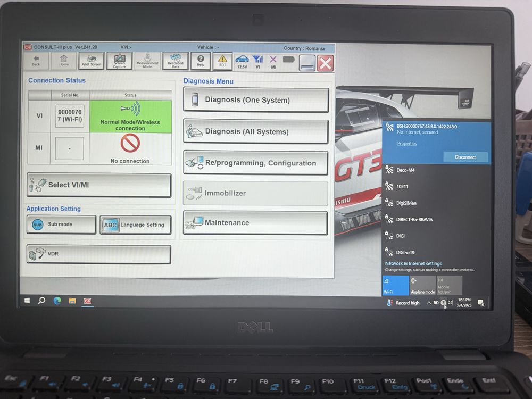Open Diagnosis (One System)
The height and width of the screenshot is (399, 532).
[256, 100]
